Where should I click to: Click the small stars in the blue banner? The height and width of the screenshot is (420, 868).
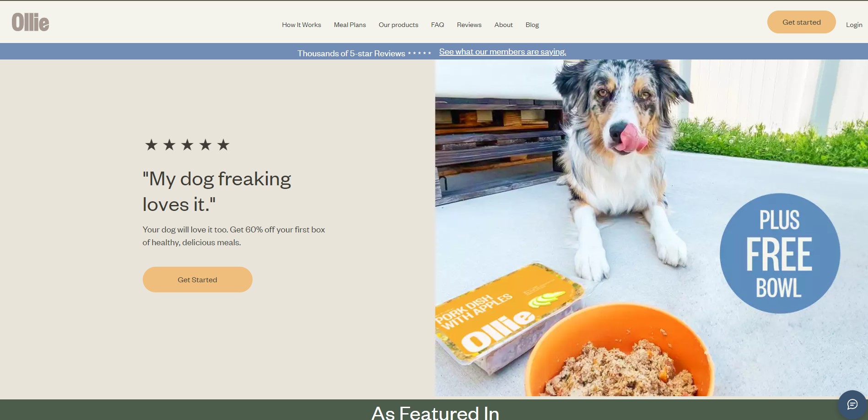tap(420, 53)
